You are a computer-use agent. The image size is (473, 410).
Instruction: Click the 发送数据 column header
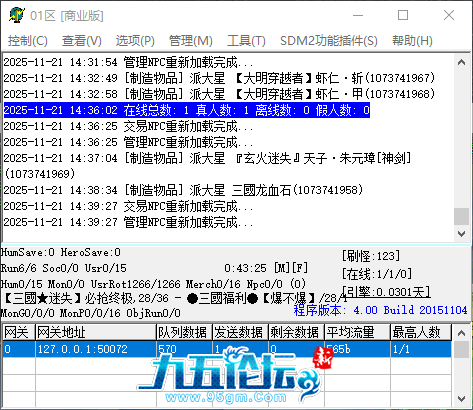tap(240, 332)
